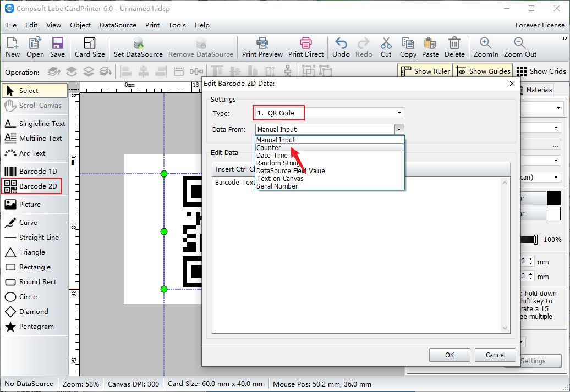Open the File menu
The image size is (570, 392).
tap(11, 25)
